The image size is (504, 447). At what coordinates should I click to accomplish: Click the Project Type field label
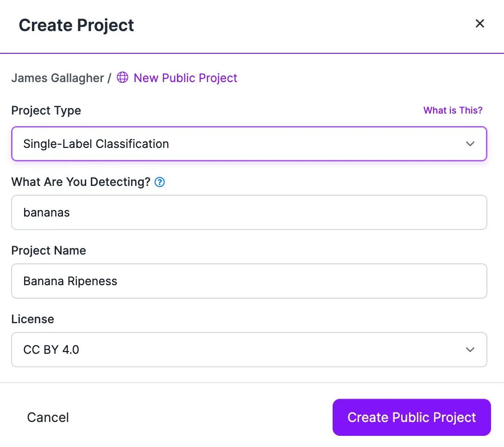click(x=46, y=110)
